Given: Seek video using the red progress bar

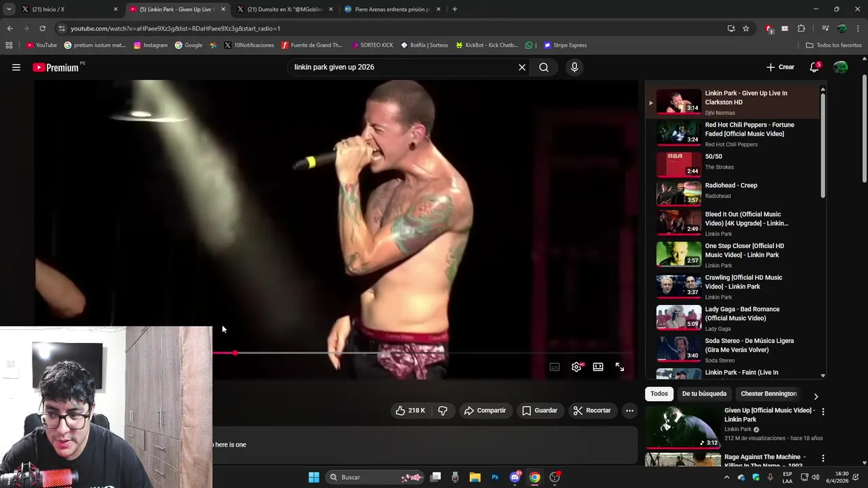Looking at the screenshot, I should 425,353.
